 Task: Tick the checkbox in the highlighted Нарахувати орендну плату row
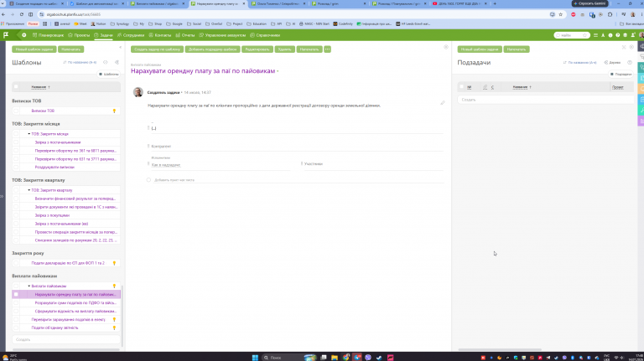pos(16,294)
